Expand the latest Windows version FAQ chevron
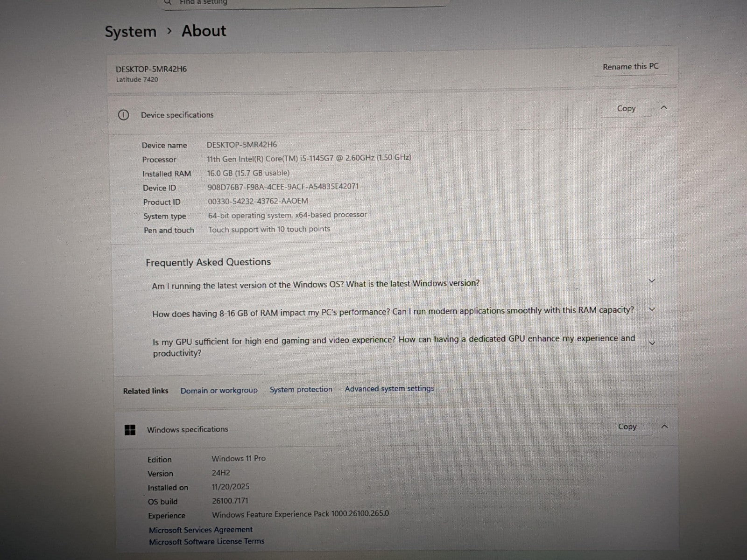This screenshot has width=747, height=560. pyautogui.click(x=652, y=281)
